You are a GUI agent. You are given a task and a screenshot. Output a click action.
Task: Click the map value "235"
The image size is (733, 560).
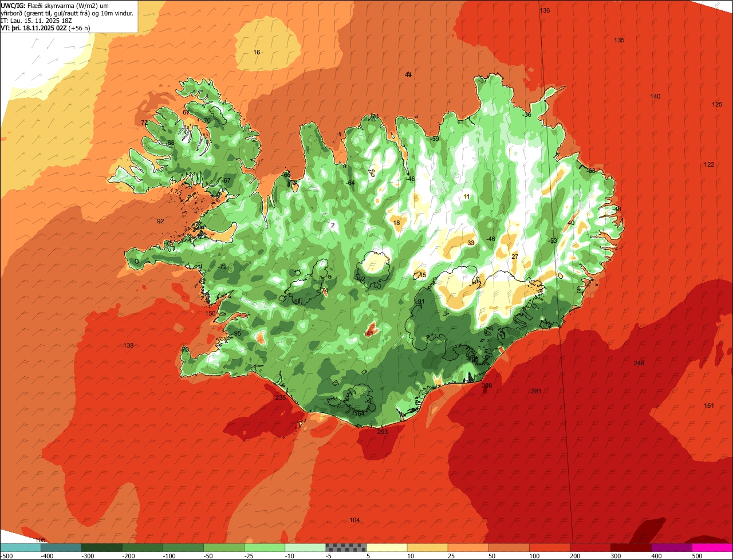coord(280,397)
